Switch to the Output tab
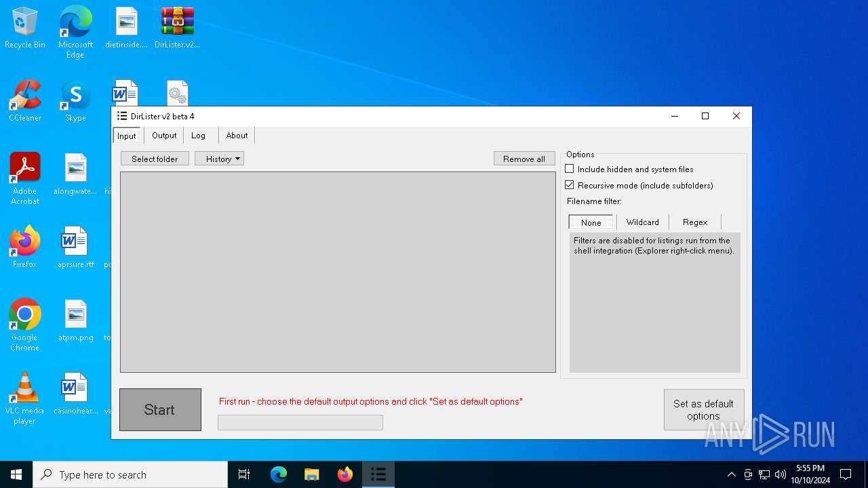The image size is (868, 488). coord(164,136)
